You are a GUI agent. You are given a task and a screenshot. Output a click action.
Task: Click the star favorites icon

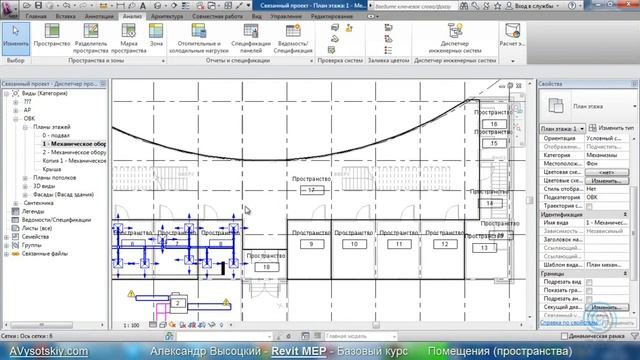(498, 6)
